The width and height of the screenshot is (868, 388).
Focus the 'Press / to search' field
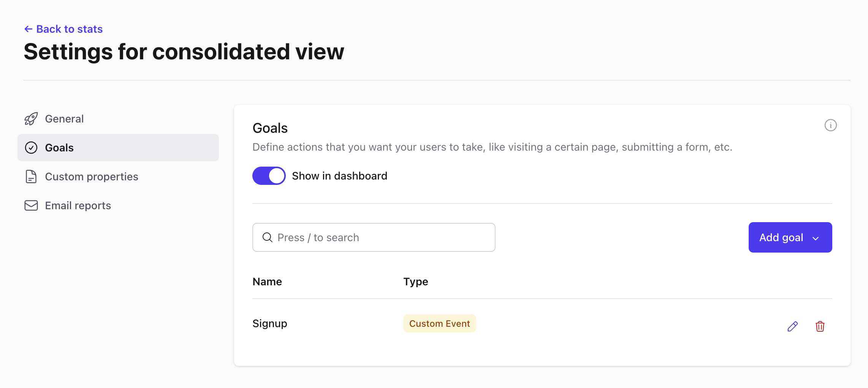pos(380,237)
